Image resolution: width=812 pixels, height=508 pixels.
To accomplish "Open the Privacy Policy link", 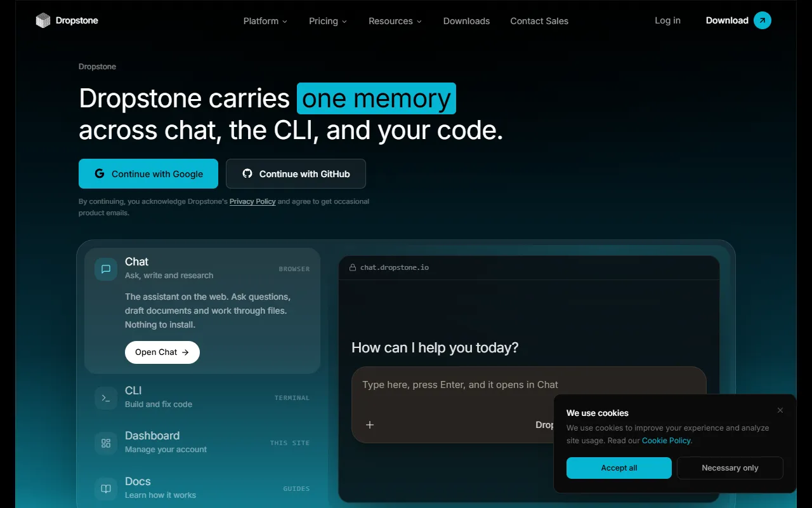I will 252,201.
